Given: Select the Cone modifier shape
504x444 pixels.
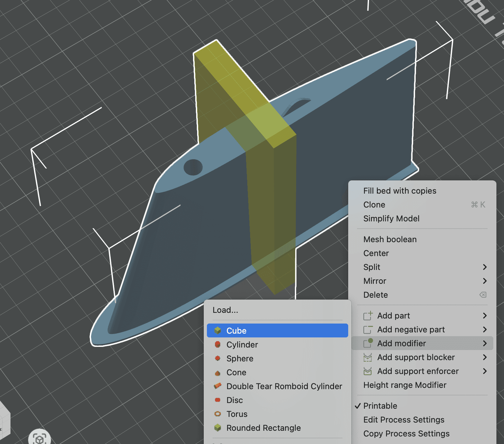Looking at the screenshot, I should tap(277, 372).
